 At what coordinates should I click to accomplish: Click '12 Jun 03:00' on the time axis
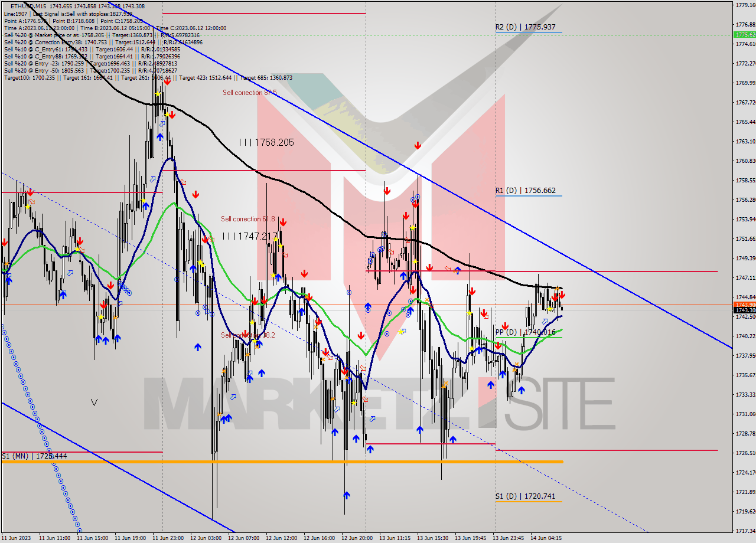click(206, 538)
